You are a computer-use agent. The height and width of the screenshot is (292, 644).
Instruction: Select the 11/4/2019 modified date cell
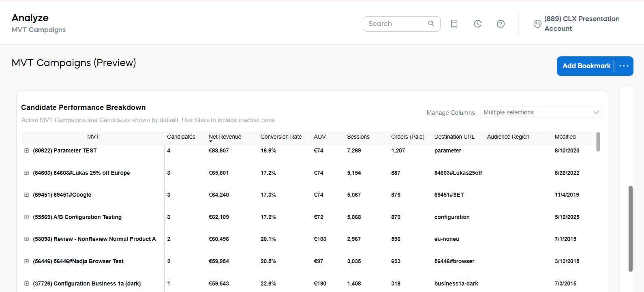(x=567, y=195)
